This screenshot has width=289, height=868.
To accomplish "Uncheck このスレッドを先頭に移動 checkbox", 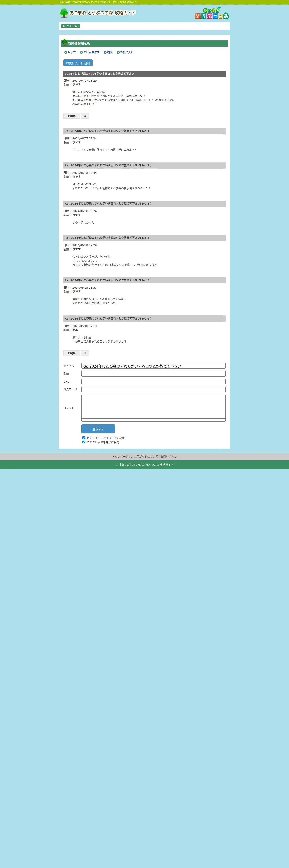I will coord(84,442).
